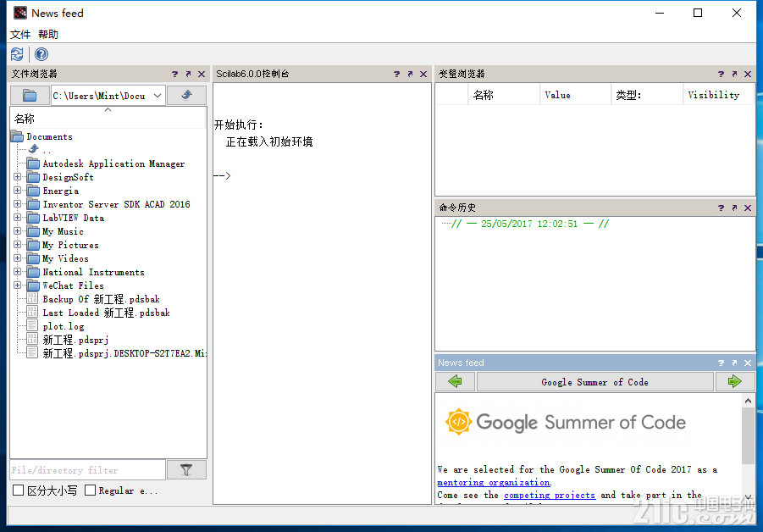Open help for the Scilab console panel
Image resolution: width=763 pixels, height=532 pixels.
(x=396, y=74)
